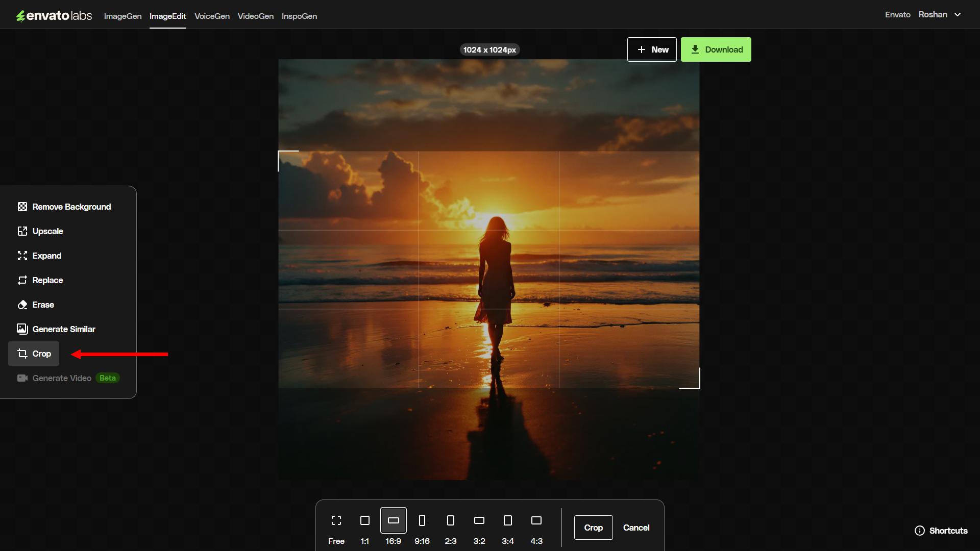Activate the Erase tool

tap(36, 305)
